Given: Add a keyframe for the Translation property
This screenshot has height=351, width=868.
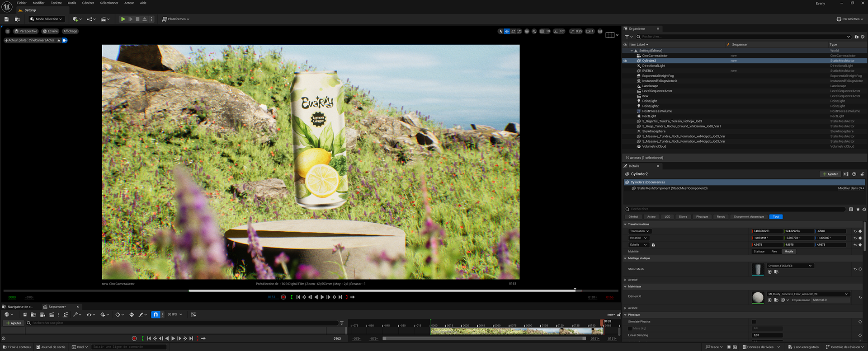Looking at the screenshot, I should (x=860, y=231).
